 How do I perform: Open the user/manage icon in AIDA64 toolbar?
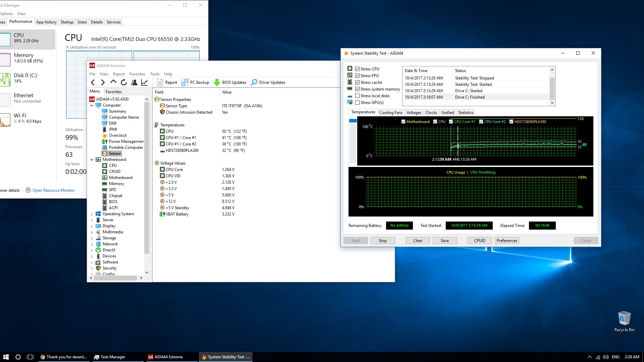(x=134, y=82)
